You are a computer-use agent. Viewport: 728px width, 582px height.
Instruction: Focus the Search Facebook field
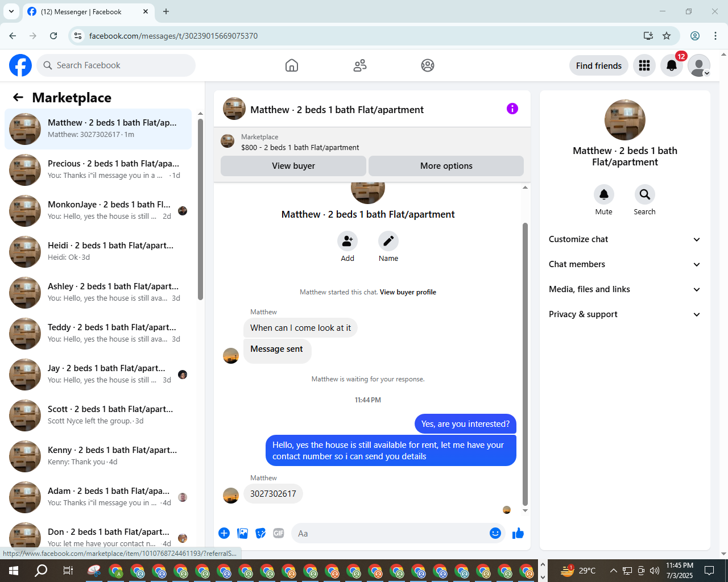[x=116, y=65]
